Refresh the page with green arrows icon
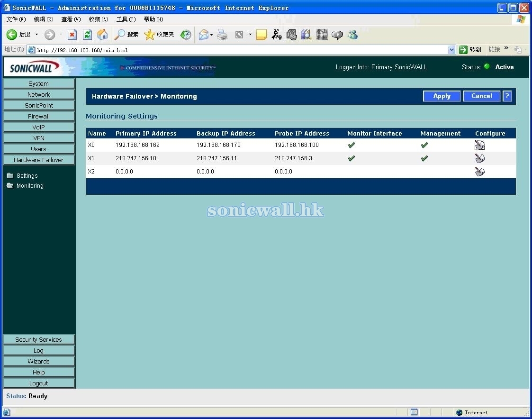Viewport: 532px width, 419px height. point(87,34)
